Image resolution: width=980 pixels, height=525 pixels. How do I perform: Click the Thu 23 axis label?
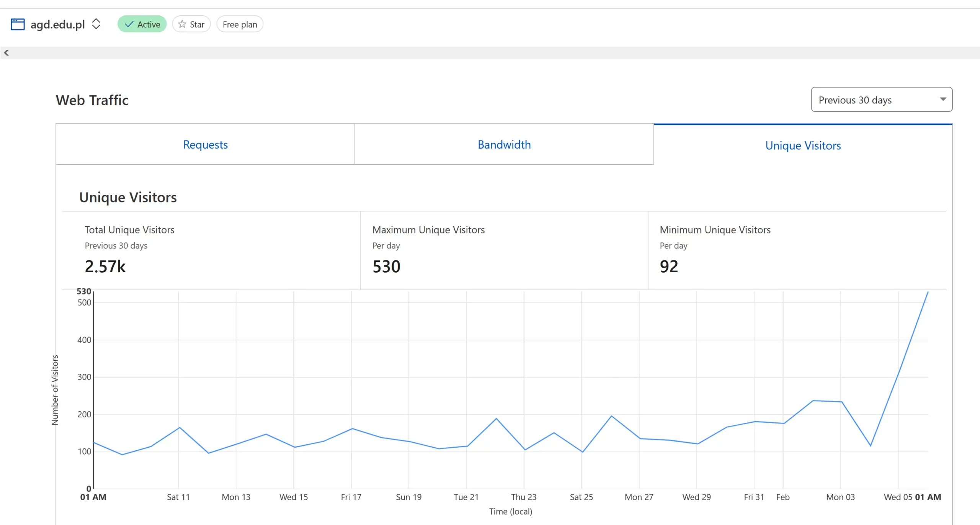[524, 497]
